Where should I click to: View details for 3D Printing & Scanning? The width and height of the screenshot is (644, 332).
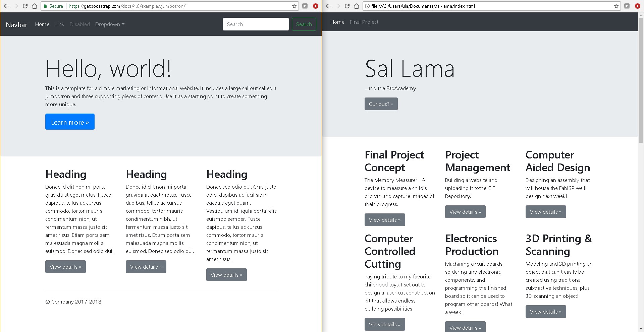click(x=546, y=312)
